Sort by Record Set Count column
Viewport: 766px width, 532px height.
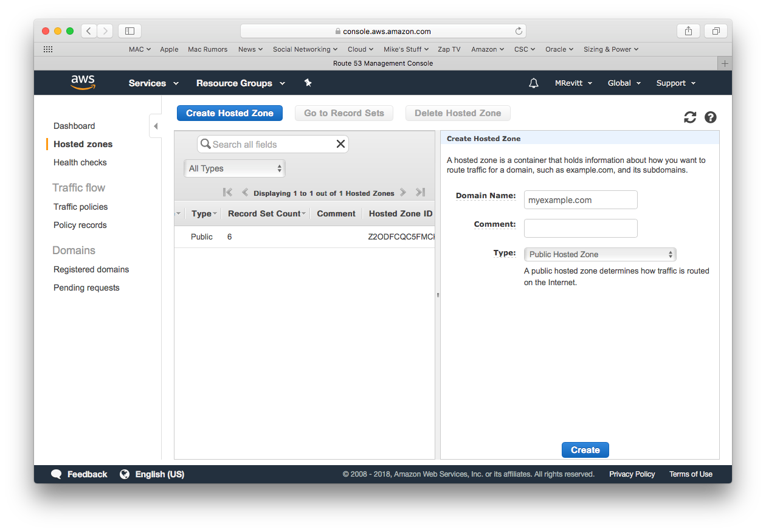click(x=266, y=213)
